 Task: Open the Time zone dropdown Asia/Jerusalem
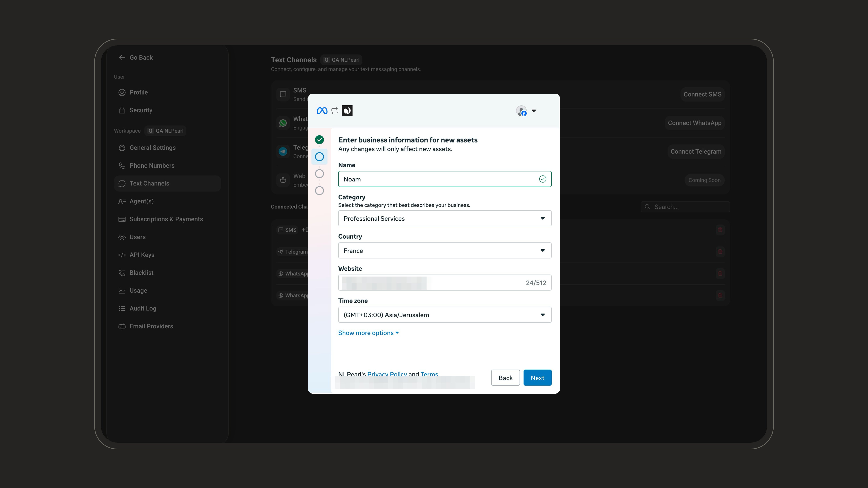tap(445, 315)
